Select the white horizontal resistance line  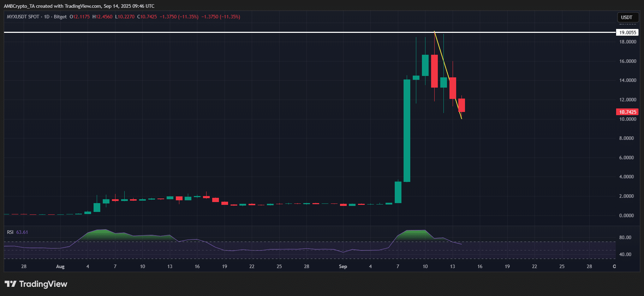(212, 32)
